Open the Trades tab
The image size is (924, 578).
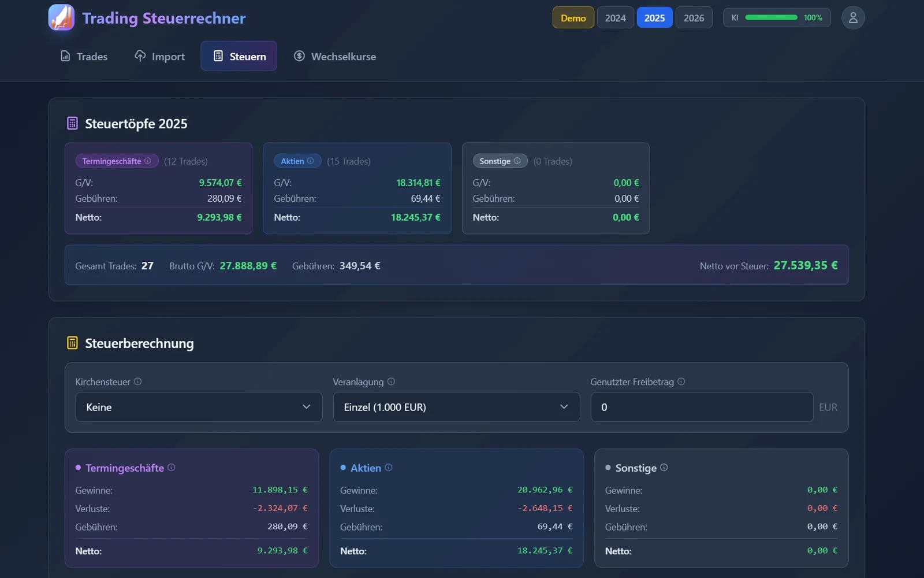pyautogui.click(x=84, y=56)
